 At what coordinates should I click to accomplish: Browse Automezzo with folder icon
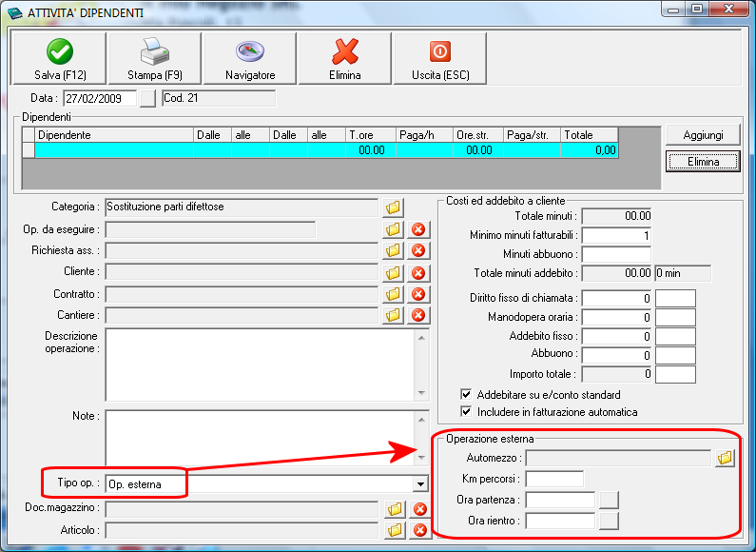[x=725, y=458]
